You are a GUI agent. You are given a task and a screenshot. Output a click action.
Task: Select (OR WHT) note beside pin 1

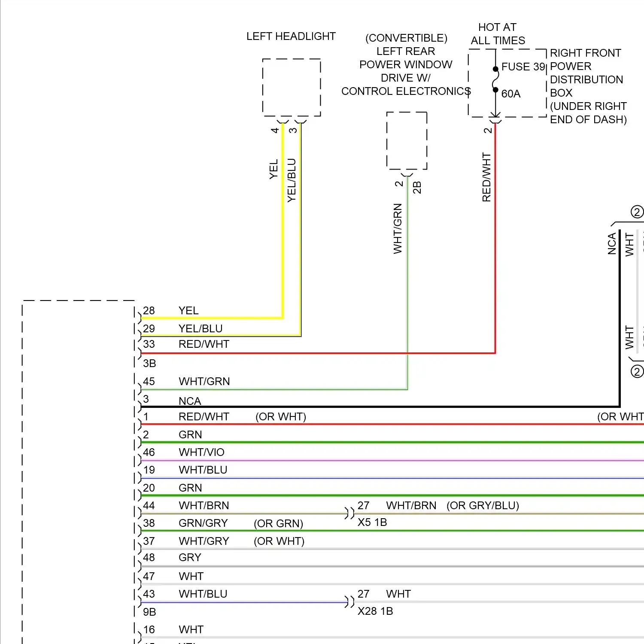[281, 417]
